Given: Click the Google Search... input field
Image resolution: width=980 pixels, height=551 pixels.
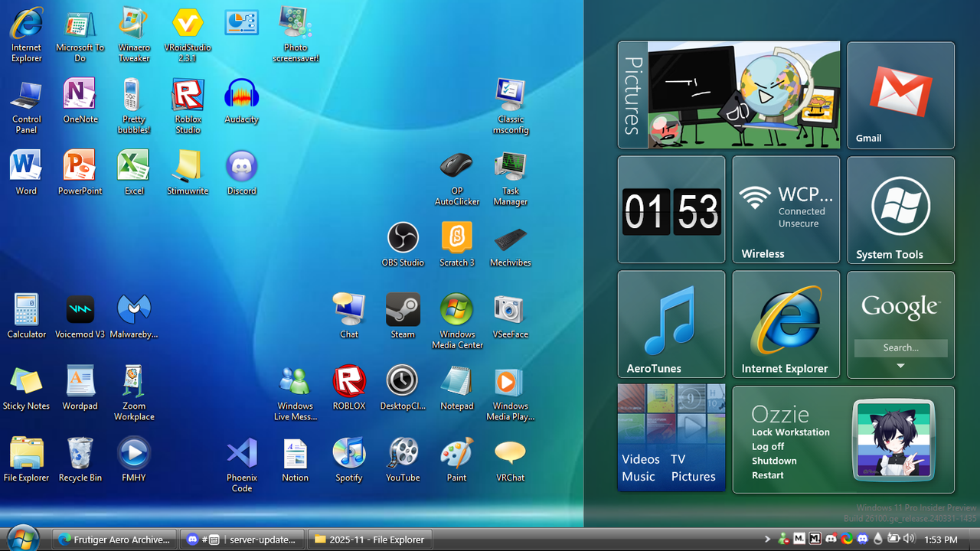Looking at the screenshot, I should pos(900,347).
